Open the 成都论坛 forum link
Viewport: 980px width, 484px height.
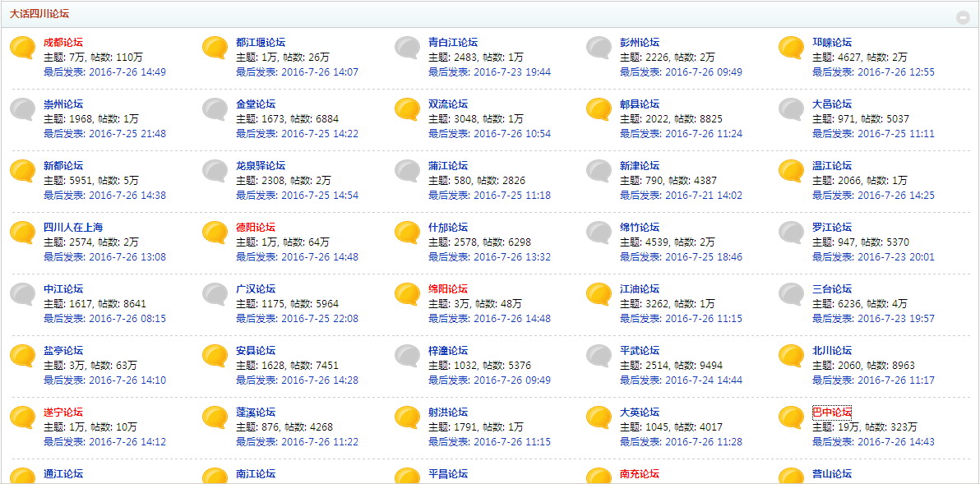tap(63, 43)
